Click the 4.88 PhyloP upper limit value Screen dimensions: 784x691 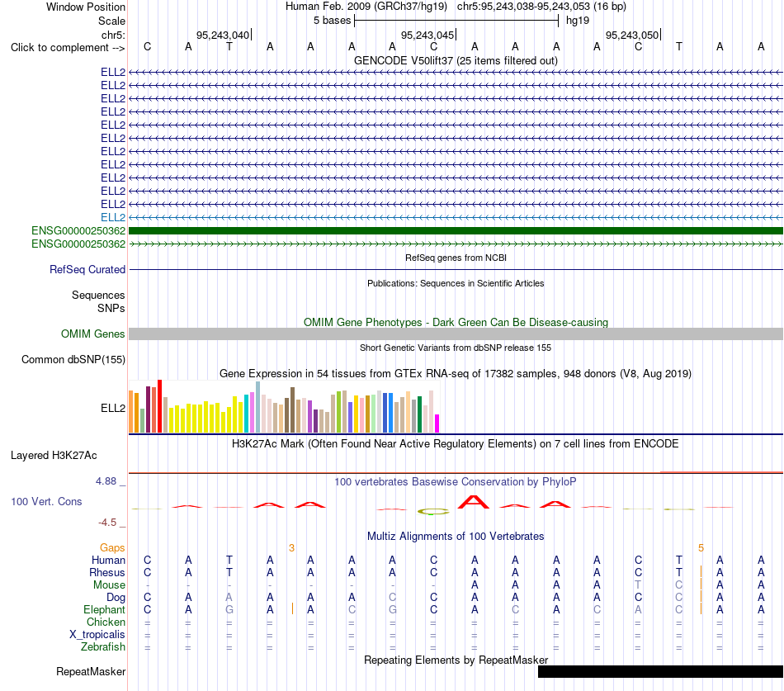pyautogui.click(x=106, y=481)
